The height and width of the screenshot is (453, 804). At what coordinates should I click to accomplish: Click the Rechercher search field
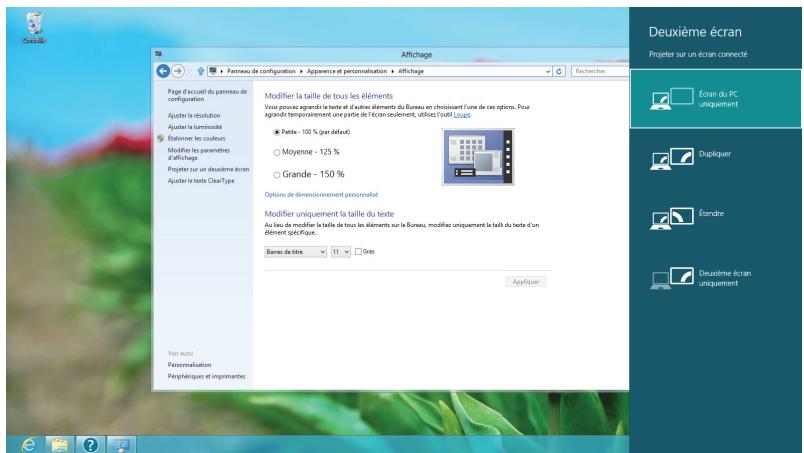click(x=600, y=71)
